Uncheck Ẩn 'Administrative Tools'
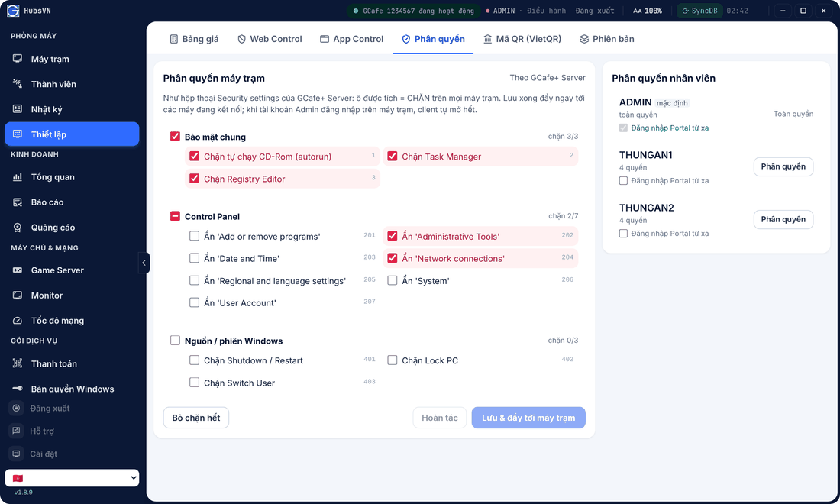Viewport: 840px width, 504px height. [x=393, y=236]
